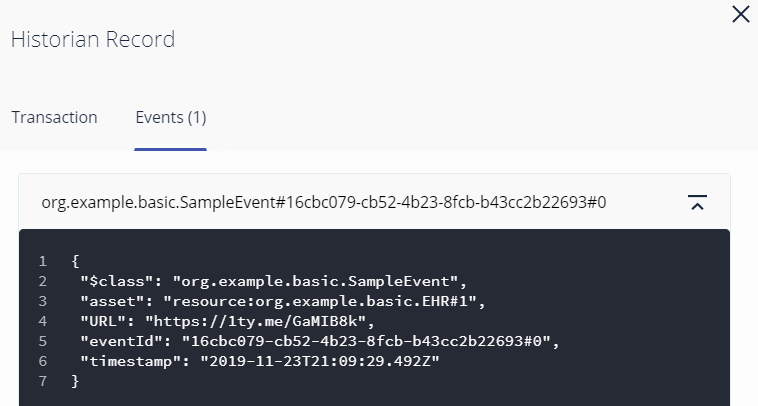This screenshot has width=758, height=406.
Task: Click the Historian Record title
Action: [x=93, y=40]
